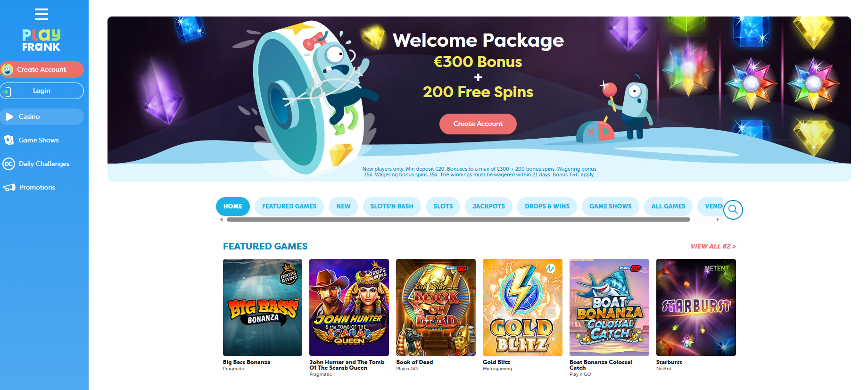Click the Casino play icon in sidebar
The height and width of the screenshot is (390, 868).
tap(9, 116)
